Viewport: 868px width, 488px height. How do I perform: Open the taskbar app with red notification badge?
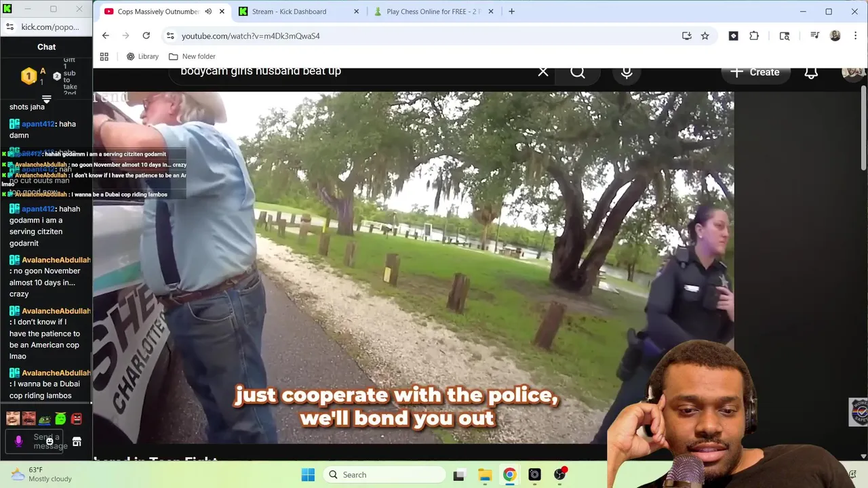pyautogui.click(x=559, y=474)
